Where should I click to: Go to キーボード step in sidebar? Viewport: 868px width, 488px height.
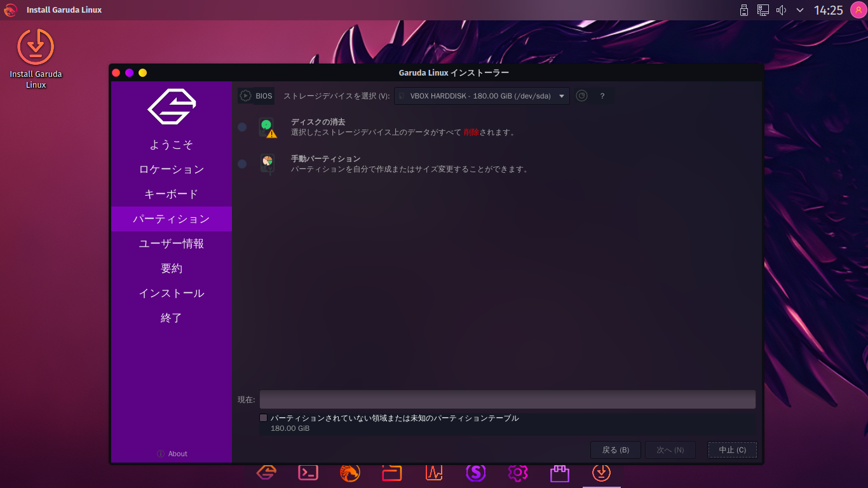(x=172, y=194)
